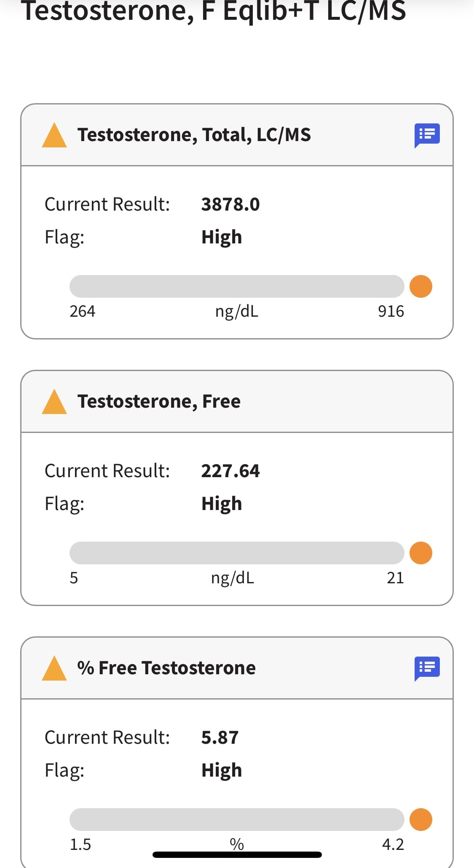Tap orange marker on Total testosterone range bar
The image size is (474, 868).
(x=421, y=286)
